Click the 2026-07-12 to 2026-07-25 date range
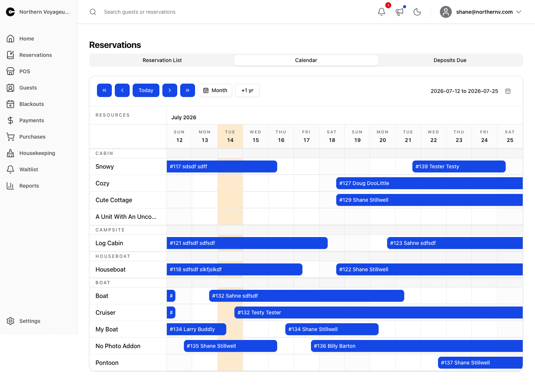Screen dimensions: 535x392 [464, 91]
